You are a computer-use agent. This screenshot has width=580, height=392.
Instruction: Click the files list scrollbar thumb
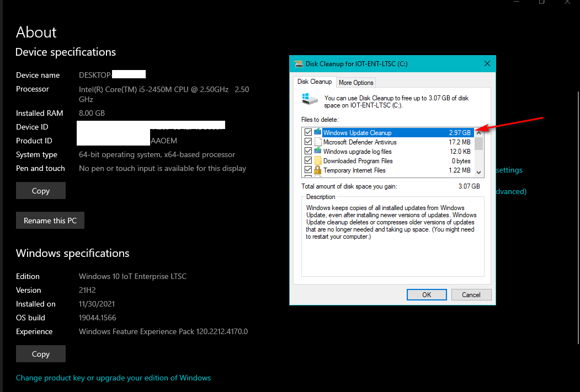[x=478, y=143]
